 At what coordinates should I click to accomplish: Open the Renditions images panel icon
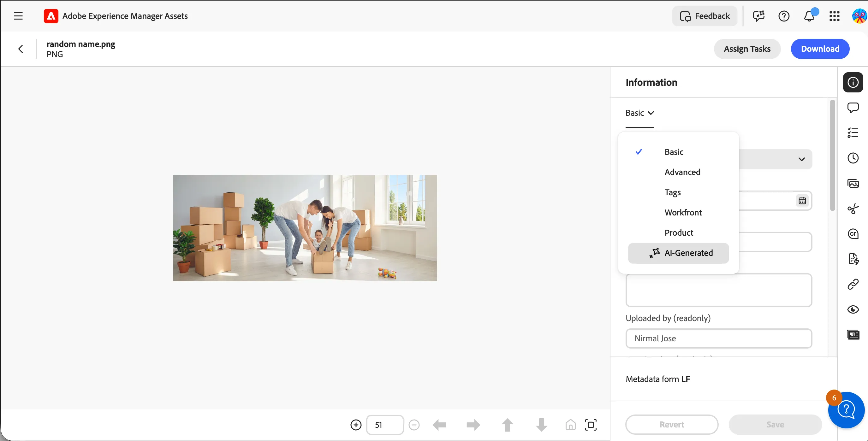pyautogui.click(x=853, y=184)
